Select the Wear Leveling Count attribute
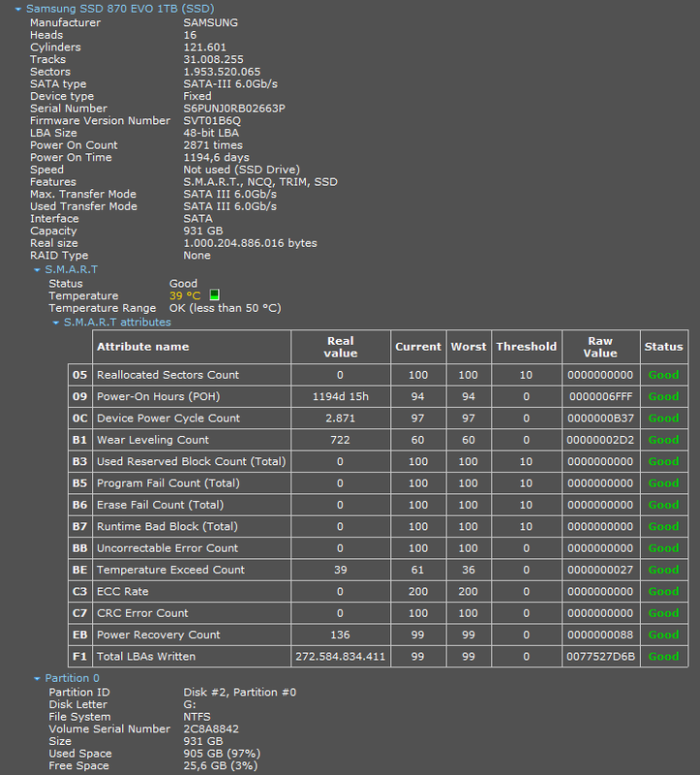This screenshot has height=775, width=700. (x=153, y=440)
